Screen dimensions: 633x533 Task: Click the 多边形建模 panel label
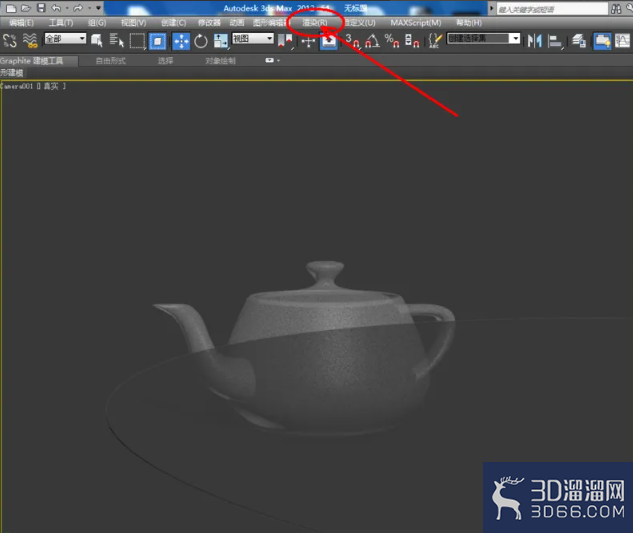click(x=12, y=73)
